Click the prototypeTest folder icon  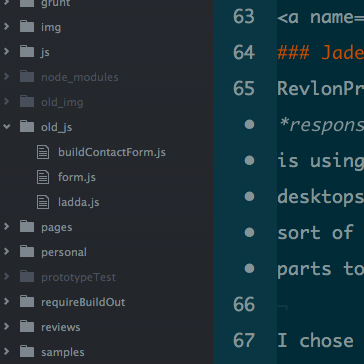(27, 277)
